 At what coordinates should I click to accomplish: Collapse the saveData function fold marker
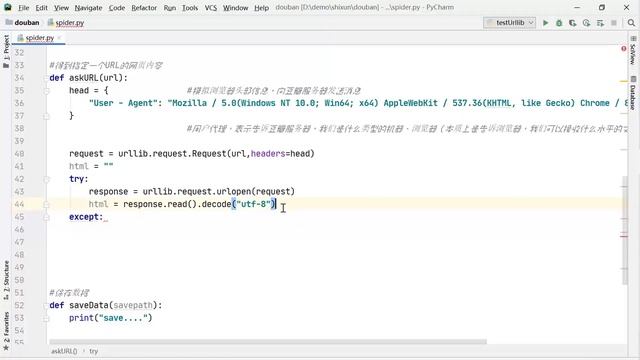[46, 305]
